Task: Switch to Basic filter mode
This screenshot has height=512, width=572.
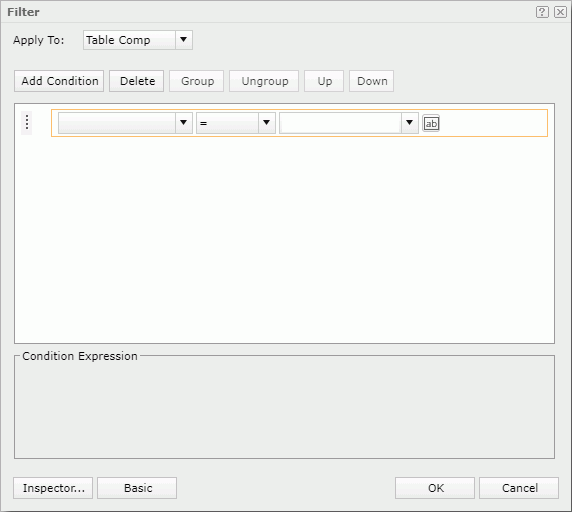Action: point(137,488)
